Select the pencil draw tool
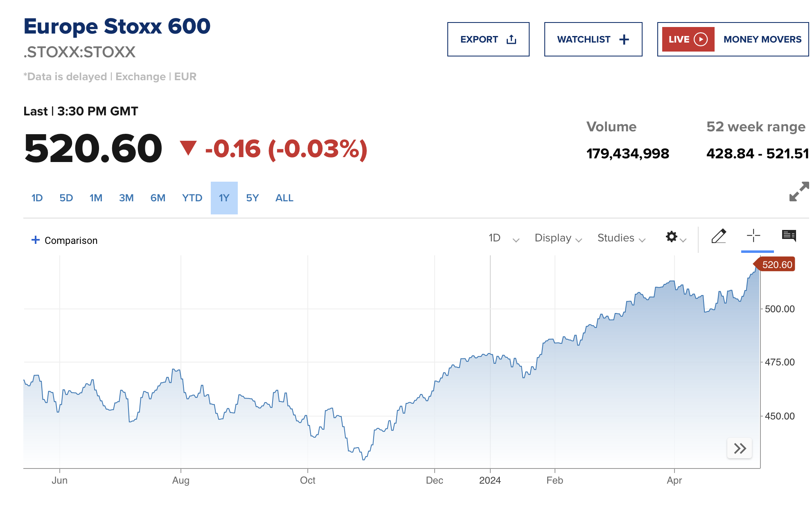Image resolution: width=812 pixels, height=509 pixels. tap(719, 236)
